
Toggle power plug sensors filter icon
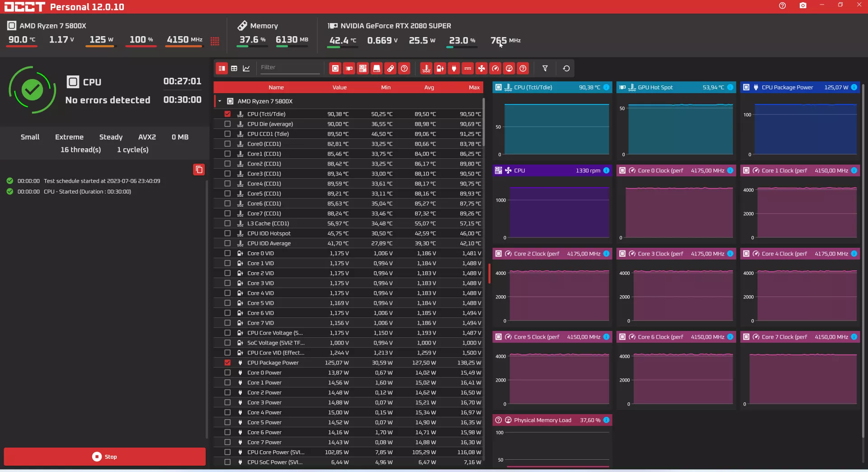tap(454, 69)
